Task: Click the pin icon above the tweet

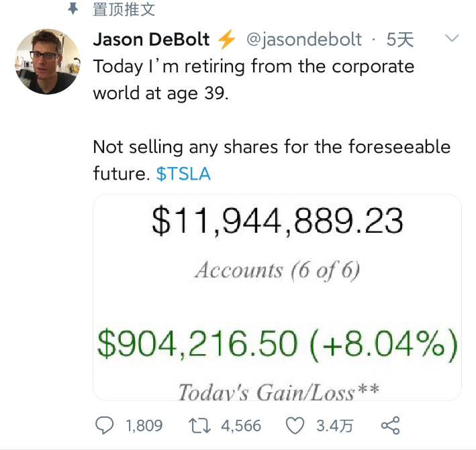Action: (x=75, y=9)
